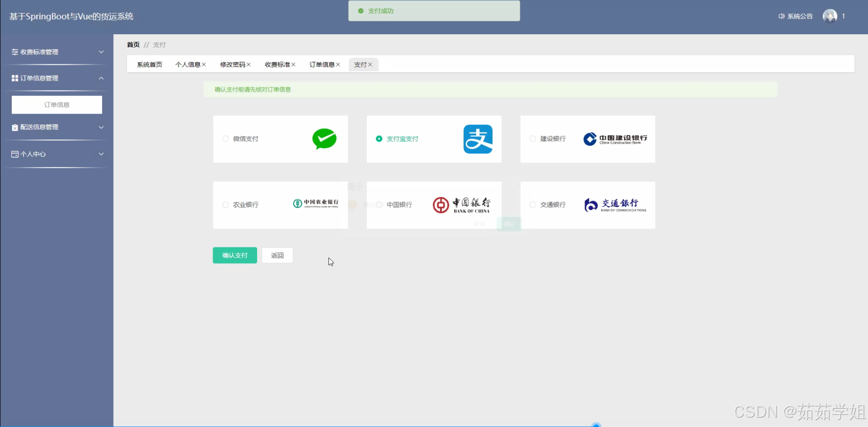868x427 pixels.
Task: Click the 配送信息管理 sidebar icon
Action: (x=15, y=127)
